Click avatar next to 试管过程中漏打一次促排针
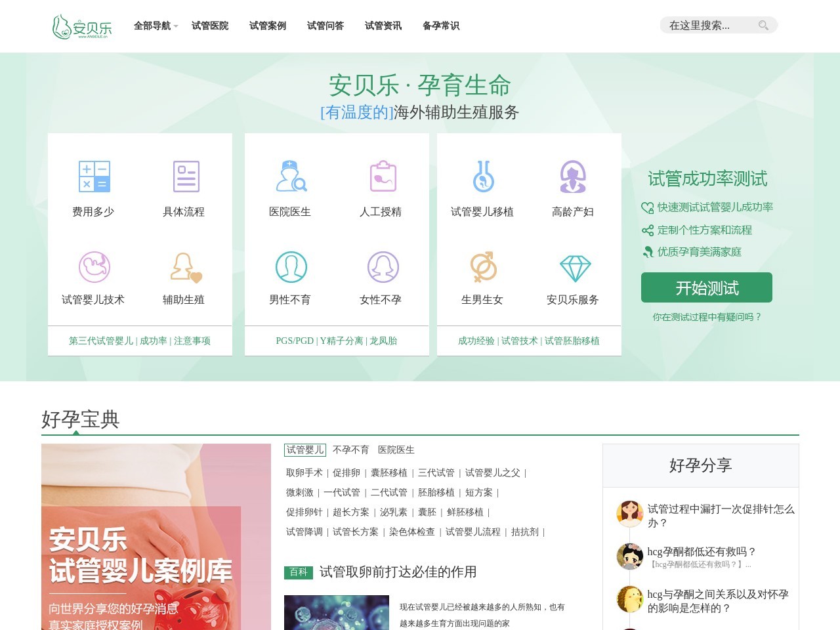The image size is (840, 630). 630,514
